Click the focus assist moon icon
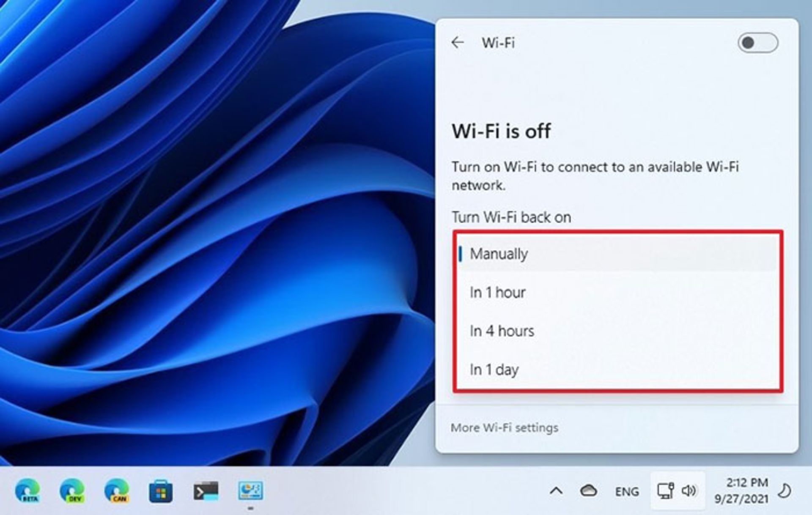 pyautogui.click(x=785, y=491)
